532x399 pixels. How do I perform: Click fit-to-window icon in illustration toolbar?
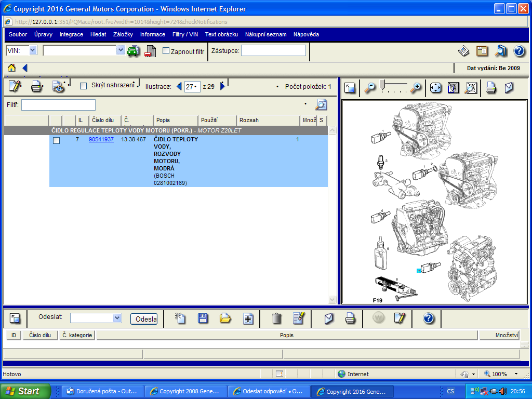(435, 88)
